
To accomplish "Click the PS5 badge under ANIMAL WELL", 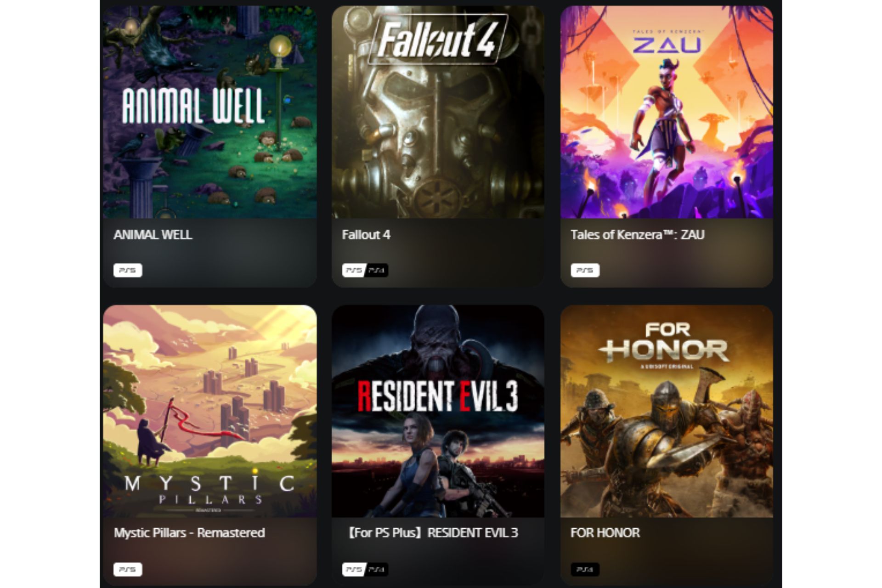I will point(128,270).
